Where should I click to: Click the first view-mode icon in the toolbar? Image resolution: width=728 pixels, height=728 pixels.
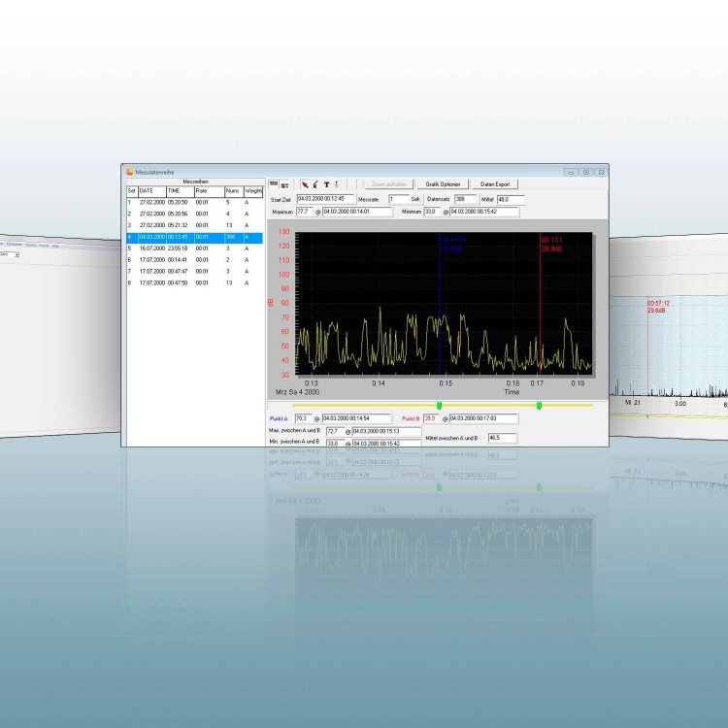[274, 183]
